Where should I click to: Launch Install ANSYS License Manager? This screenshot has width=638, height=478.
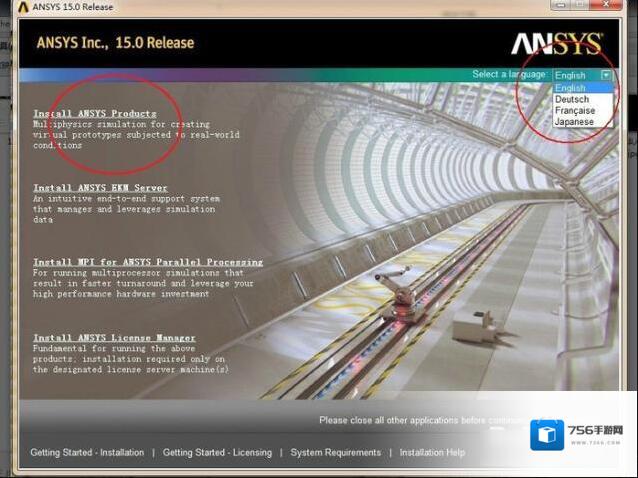tap(114, 338)
